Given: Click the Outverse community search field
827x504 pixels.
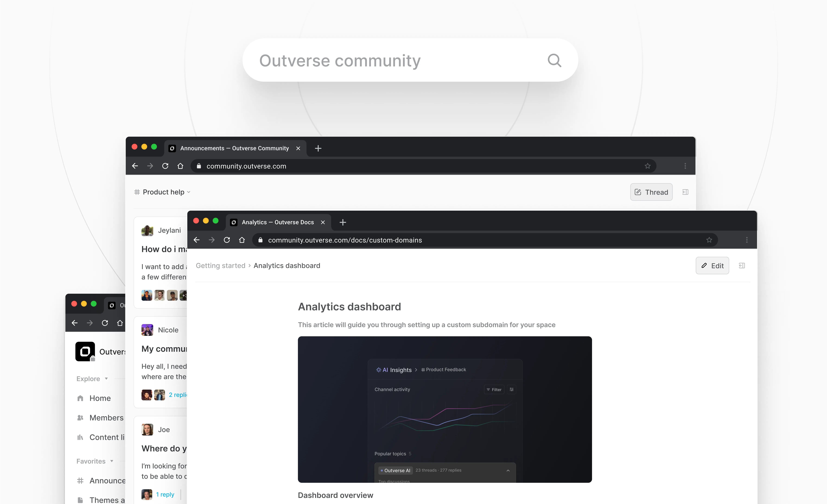Looking at the screenshot, I should [x=410, y=60].
